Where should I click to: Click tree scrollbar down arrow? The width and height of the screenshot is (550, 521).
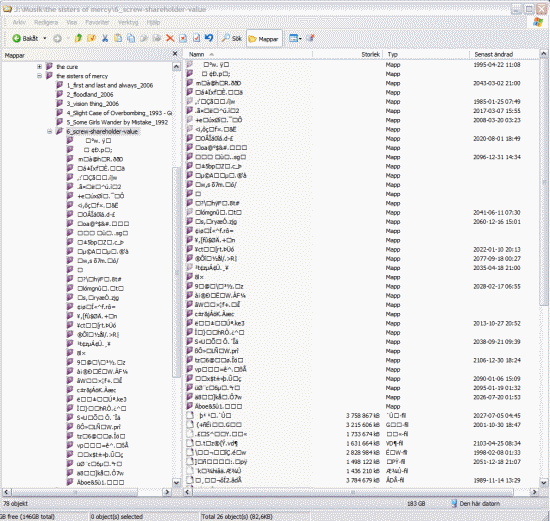[x=176, y=482]
